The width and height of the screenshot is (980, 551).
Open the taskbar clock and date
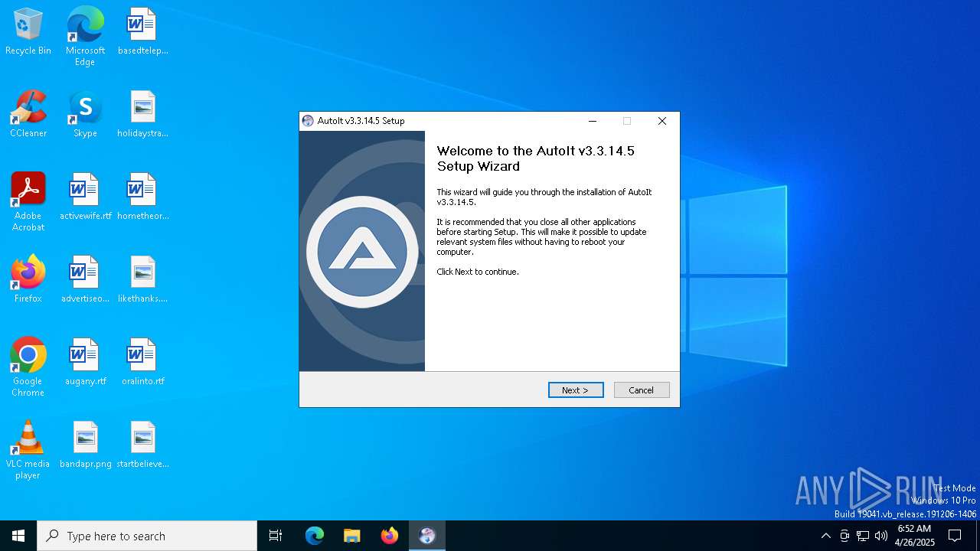914,536
